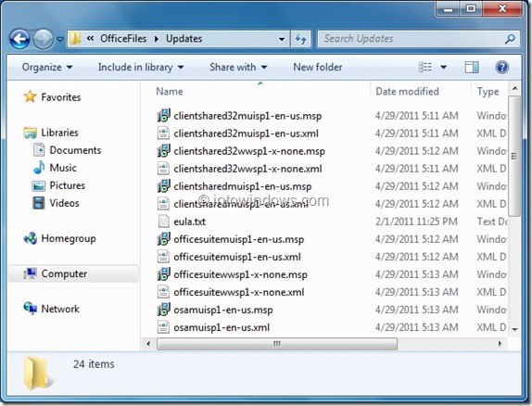
Task: Select osamuisp1-en-us.msp file icon
Action: coord(163,310)
